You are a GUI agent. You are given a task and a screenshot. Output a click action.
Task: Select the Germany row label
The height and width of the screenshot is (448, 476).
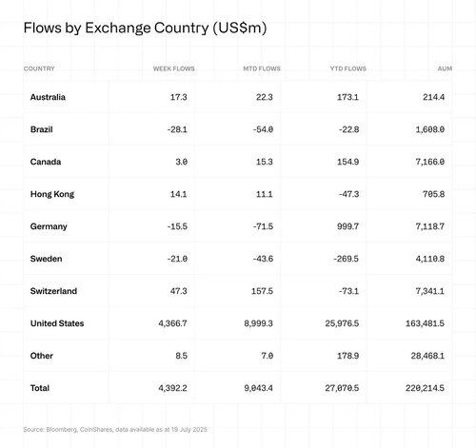(49, 226)
